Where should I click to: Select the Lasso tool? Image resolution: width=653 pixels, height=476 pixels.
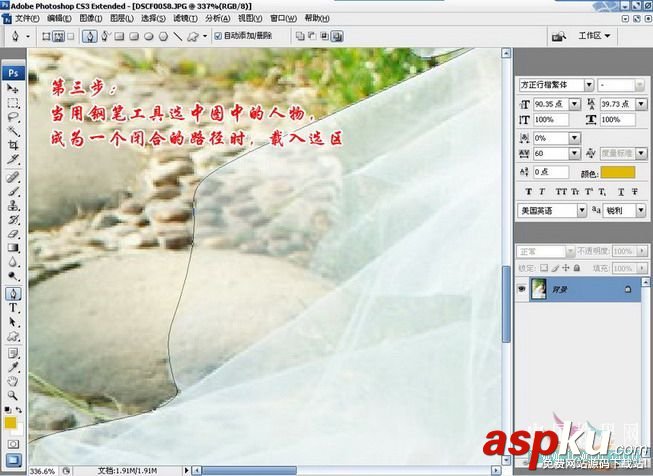pyautogui.click(x=13, y=117)
